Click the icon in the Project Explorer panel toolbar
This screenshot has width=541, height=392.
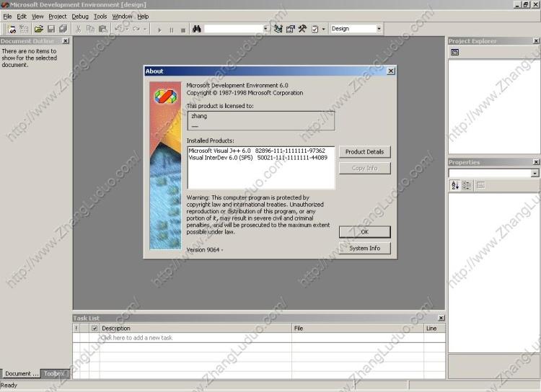point(454,53)
